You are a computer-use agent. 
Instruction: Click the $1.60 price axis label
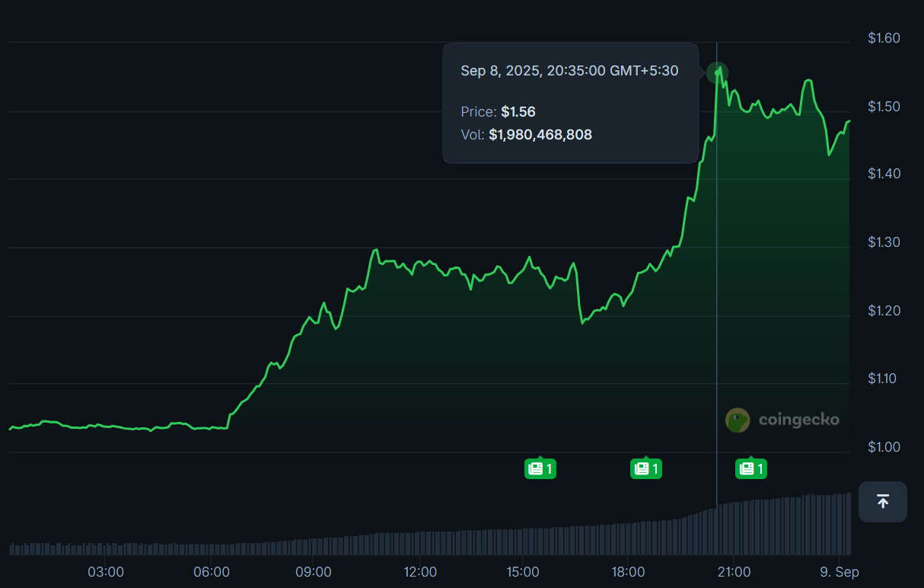pyautogui.click(x=884, y=38)
